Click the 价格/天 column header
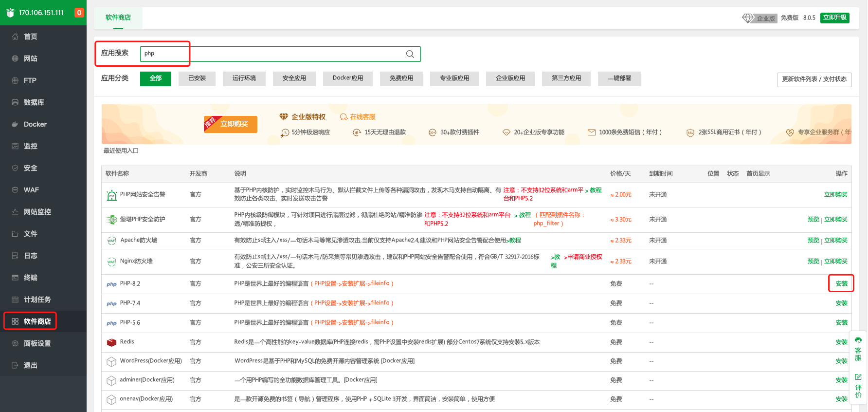868x412 pixels. click(x=620, y=174)
